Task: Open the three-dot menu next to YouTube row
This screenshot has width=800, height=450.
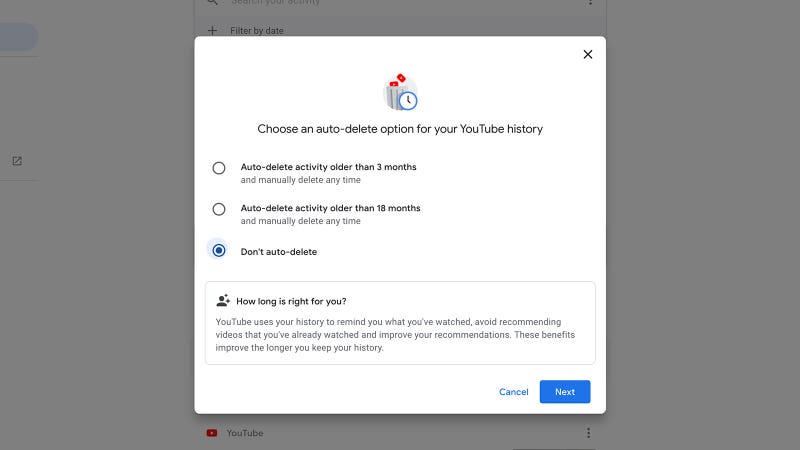Action: click(588, 433)
